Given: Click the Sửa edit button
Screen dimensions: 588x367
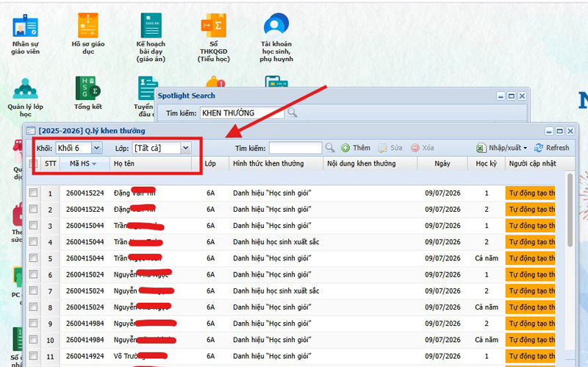Looking at the screenshot, I should tap(390, 148).
